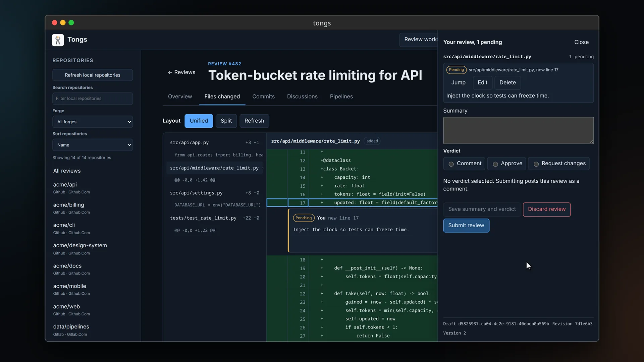The image size is (644, 362).
Task: Open the Forge dropdown showing All forges
Action: [93, 122]
